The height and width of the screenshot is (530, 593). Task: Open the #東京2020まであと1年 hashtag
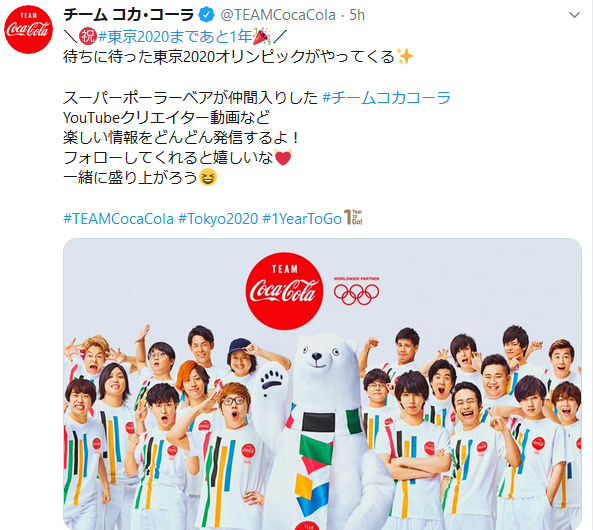[175, 37]
